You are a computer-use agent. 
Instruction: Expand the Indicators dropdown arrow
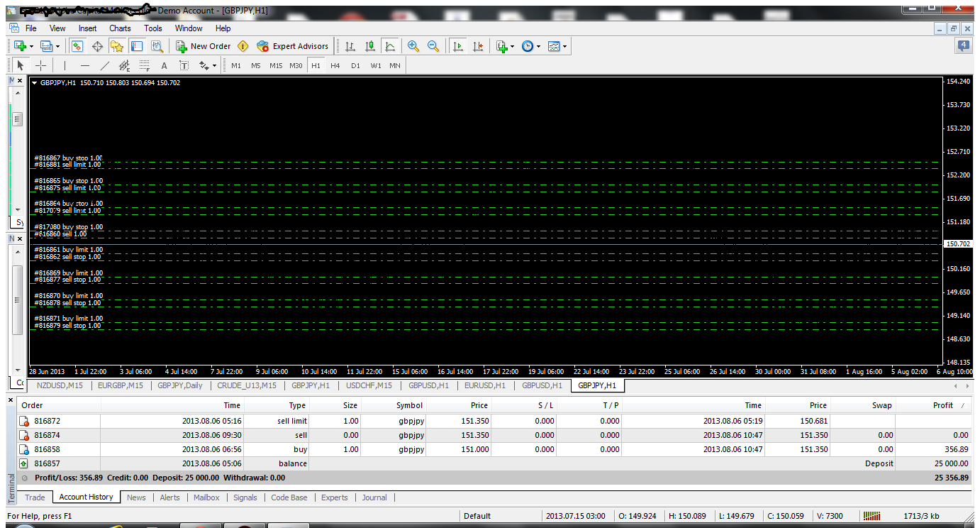[513, 47]
